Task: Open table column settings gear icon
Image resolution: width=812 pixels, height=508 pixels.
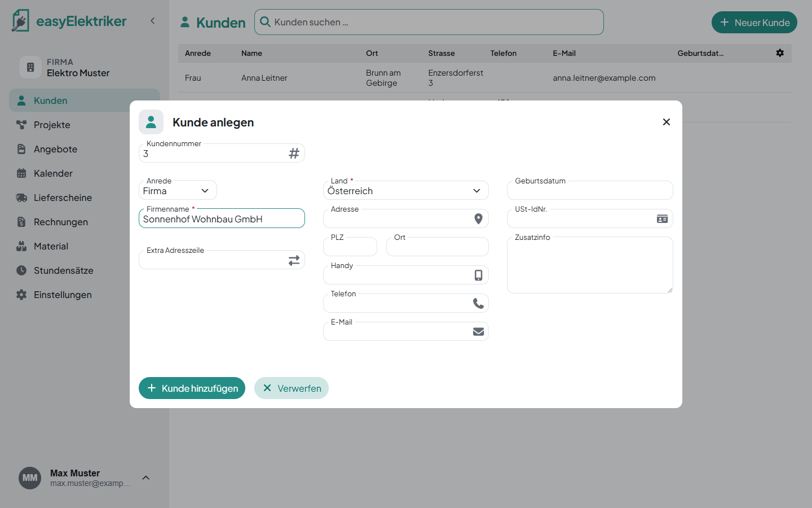Action: [x=780, y=53]
